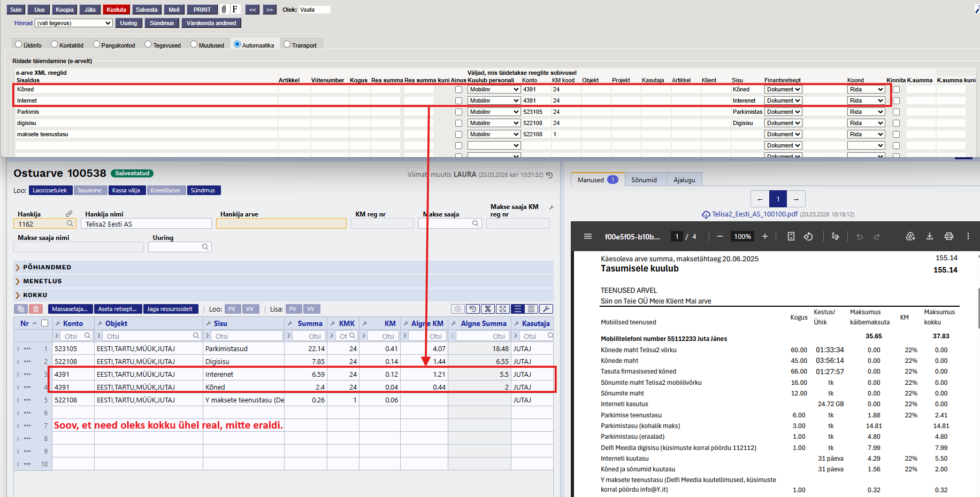Rotate the PDF page counterclockwise
This screenshot has height=497, width=980.
coord(808,236)
